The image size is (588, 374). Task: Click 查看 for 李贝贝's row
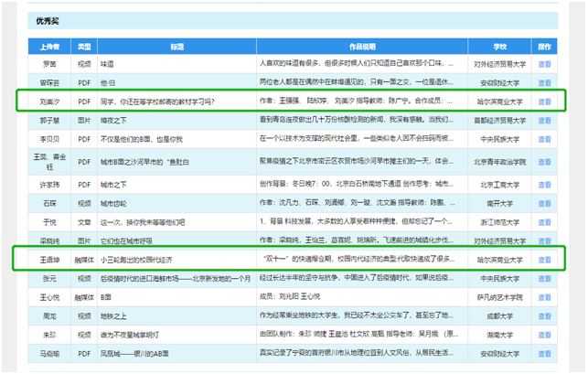pos(544,138)
